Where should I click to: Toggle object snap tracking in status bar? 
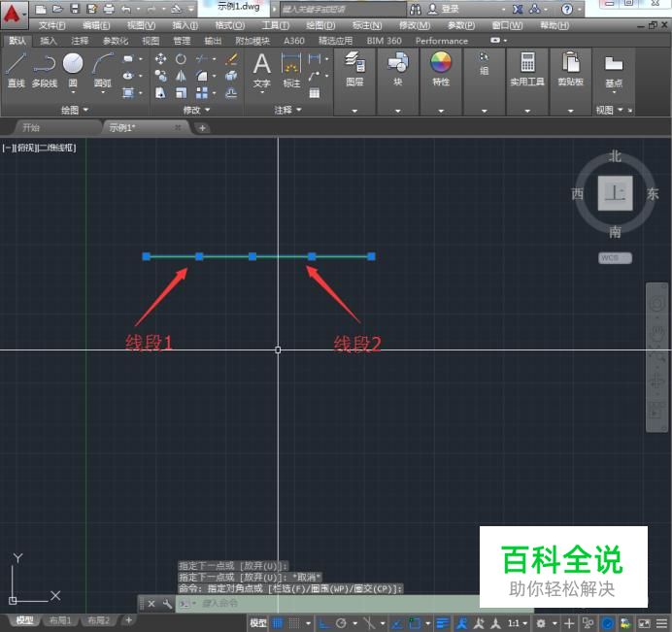point(398,623)
